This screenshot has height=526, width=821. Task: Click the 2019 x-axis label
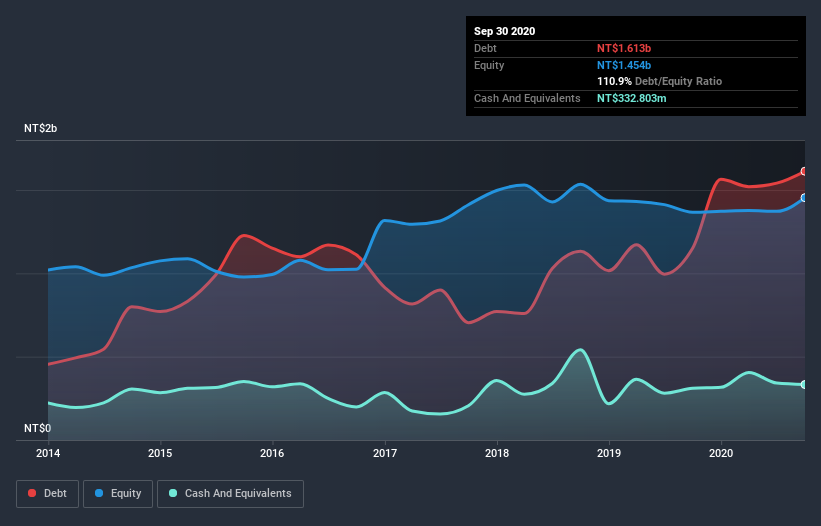(609, 453)
